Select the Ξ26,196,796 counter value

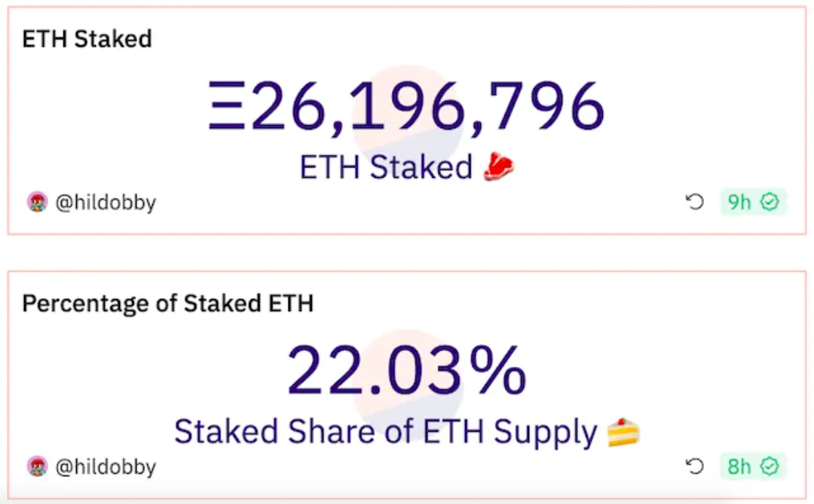pyautogui.click(x=406, y=107)
